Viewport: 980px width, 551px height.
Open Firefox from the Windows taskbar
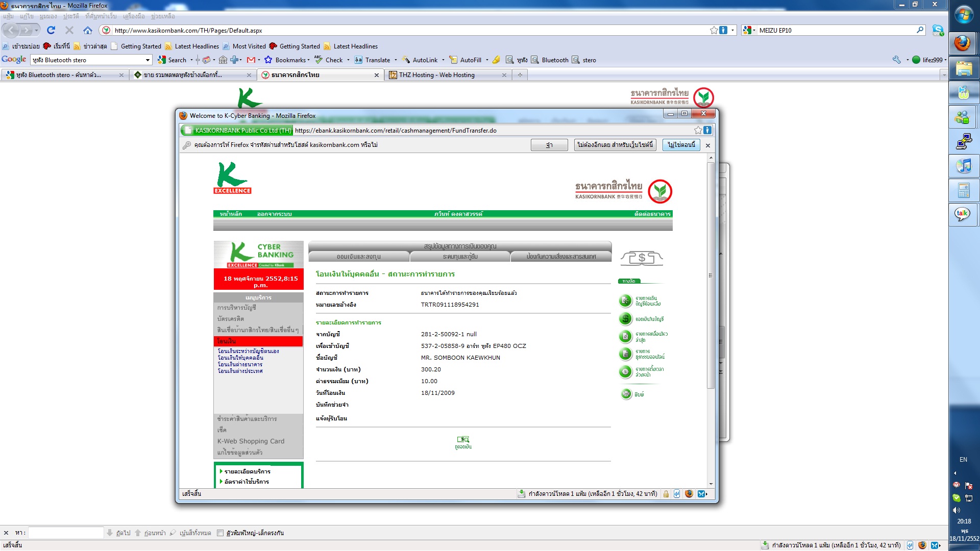tap(963, 43)
